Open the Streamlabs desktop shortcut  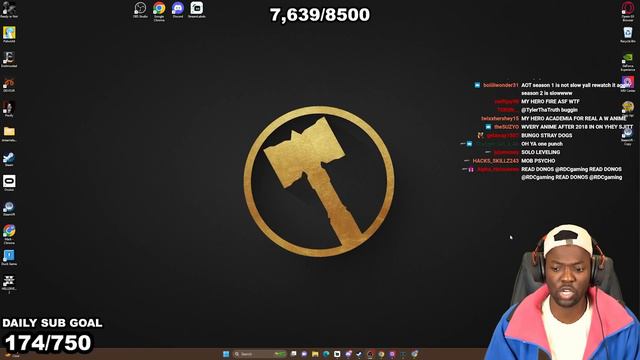(197, 10)
